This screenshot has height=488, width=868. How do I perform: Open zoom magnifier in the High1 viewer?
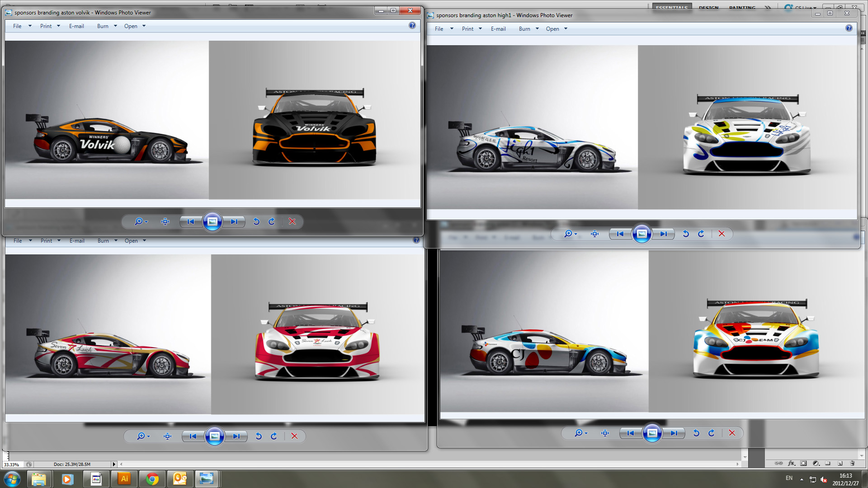tap(568, 234)
